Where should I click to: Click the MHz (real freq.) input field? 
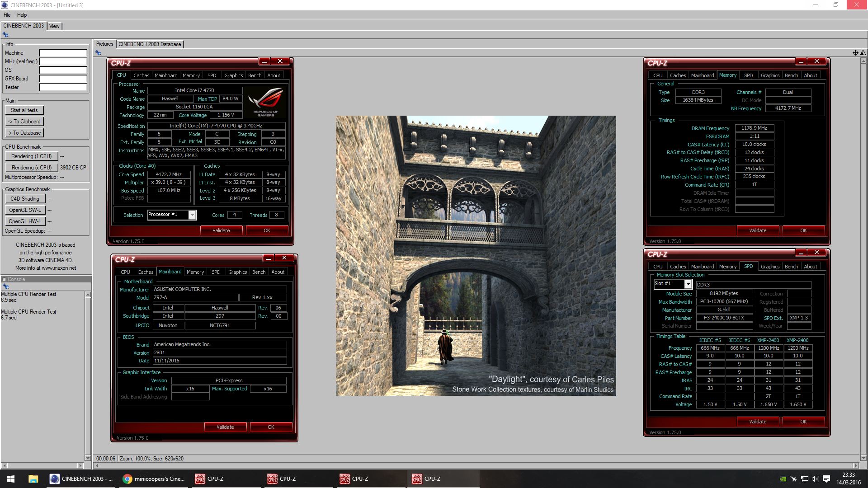click(63, 61)
